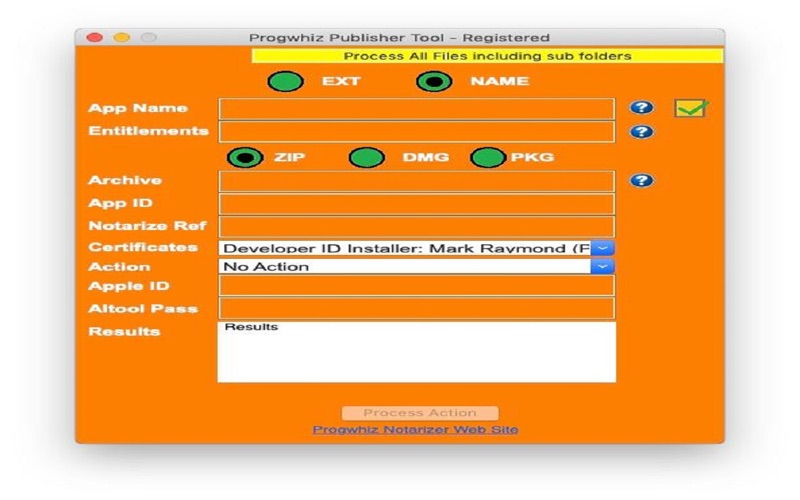Click into the Notarize Ref field
Screen dimensions: 800x500
click(416, 227)
